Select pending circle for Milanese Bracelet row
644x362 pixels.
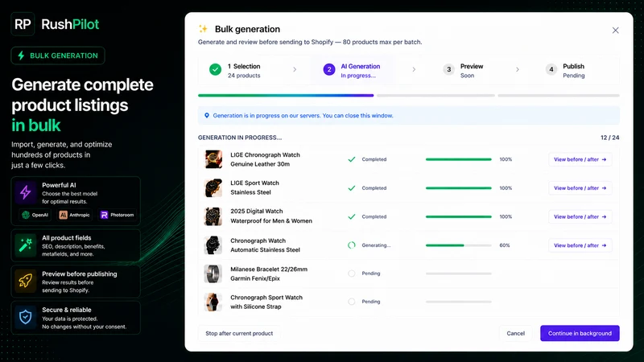pos(352,274)
